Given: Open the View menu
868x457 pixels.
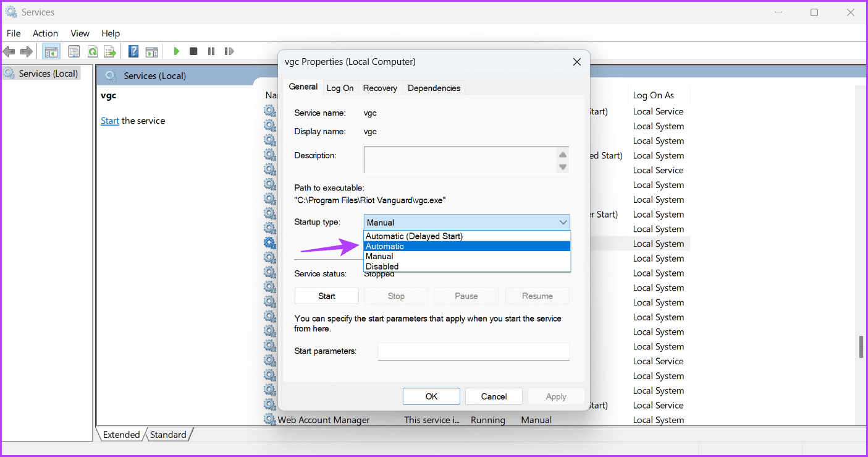Looking at the screenshot, I should coord(80,33).
